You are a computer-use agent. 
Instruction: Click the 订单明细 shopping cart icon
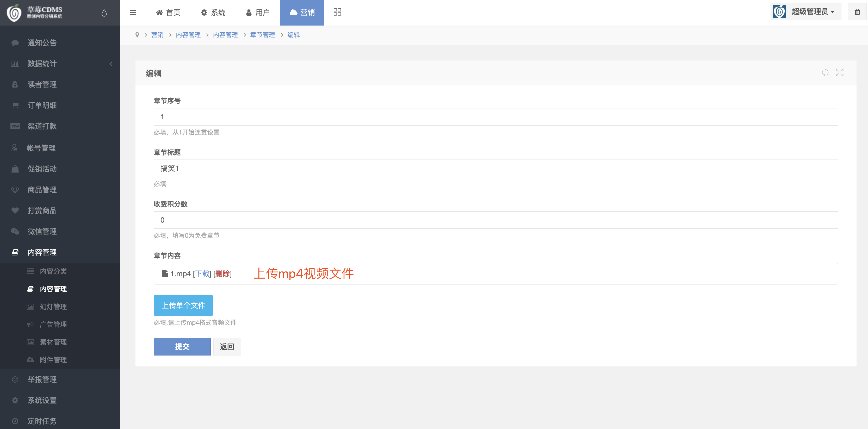tap(15, 106)
